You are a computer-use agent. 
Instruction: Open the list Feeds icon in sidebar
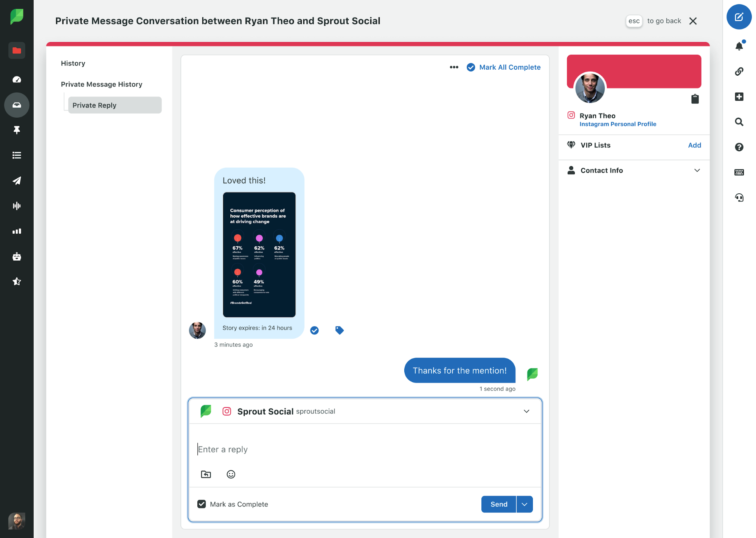(x=17, y=155)
